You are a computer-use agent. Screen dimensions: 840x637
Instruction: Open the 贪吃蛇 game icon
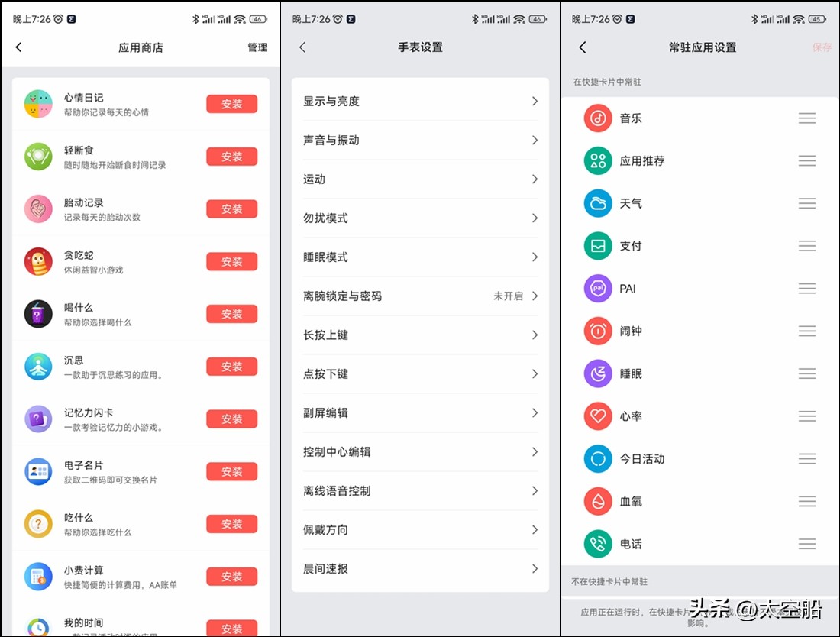coord(40,261)
